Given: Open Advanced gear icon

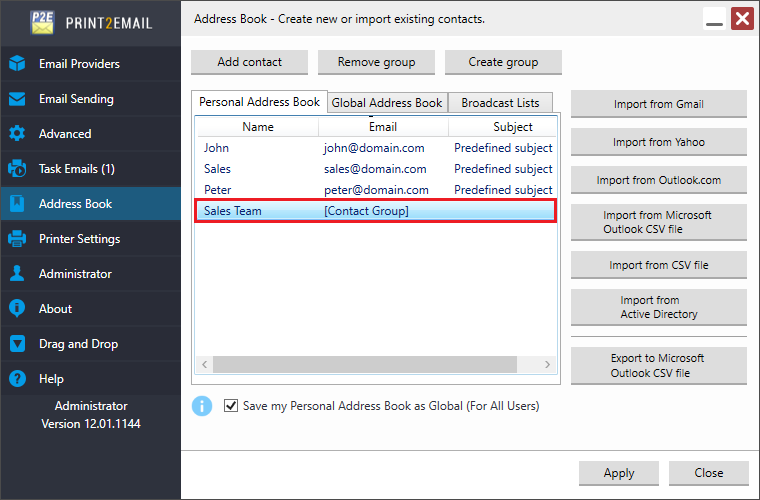Looking at the screenshot, I should click(x=17, y=134).
